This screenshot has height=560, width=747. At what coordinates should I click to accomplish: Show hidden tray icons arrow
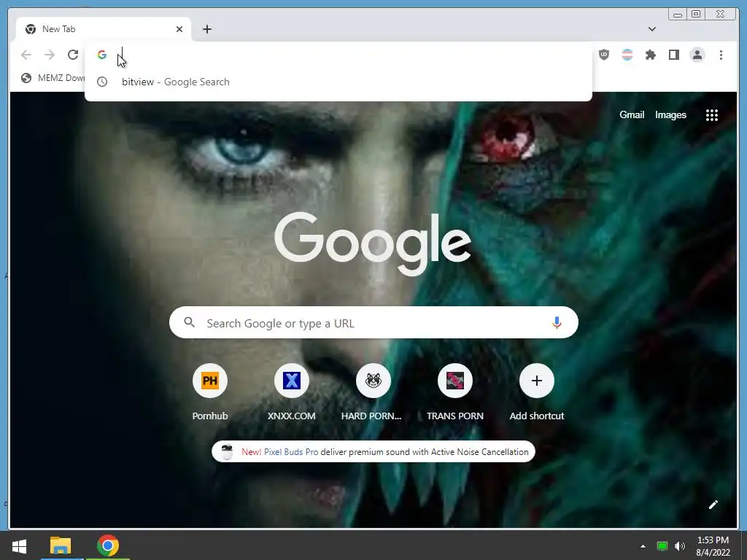point(643,546)
